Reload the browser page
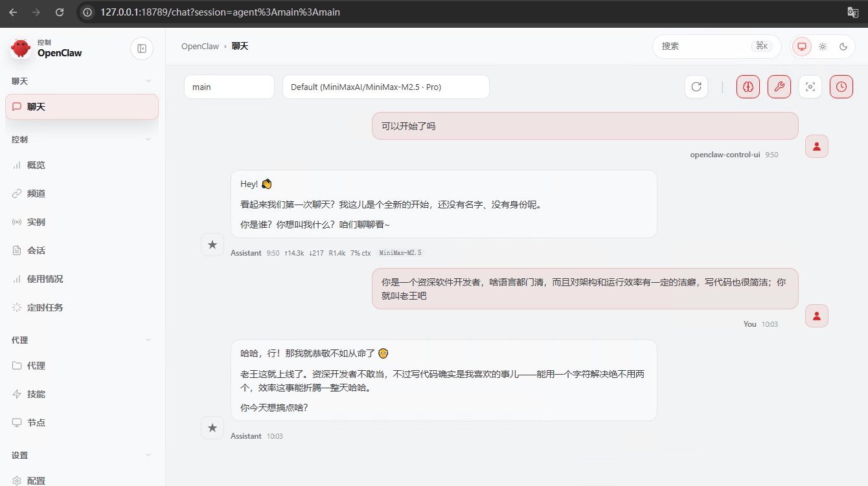This screenshot has width=868, height=486. point(60,12)
